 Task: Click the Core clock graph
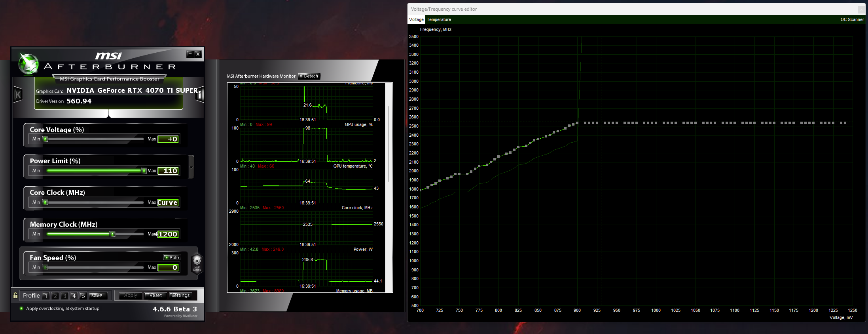point(307,228)
